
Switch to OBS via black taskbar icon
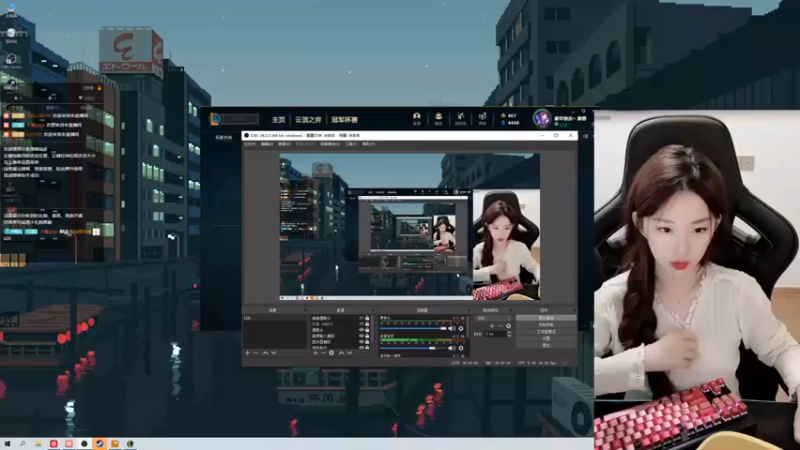coord(84,444)
